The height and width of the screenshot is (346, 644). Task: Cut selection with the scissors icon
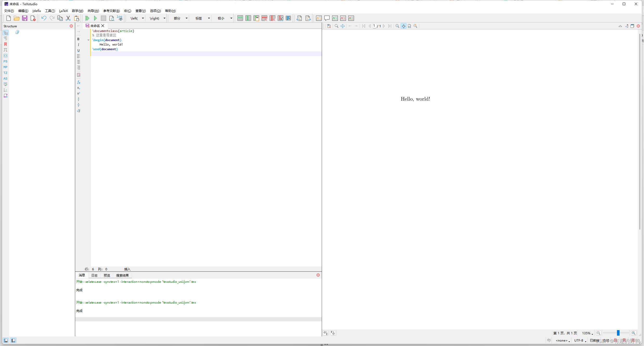coord(68,18)
